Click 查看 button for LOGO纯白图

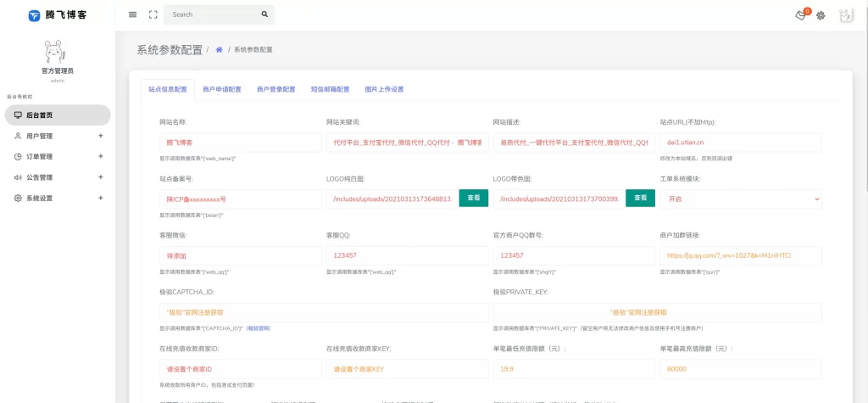click(x=474, y=198)
